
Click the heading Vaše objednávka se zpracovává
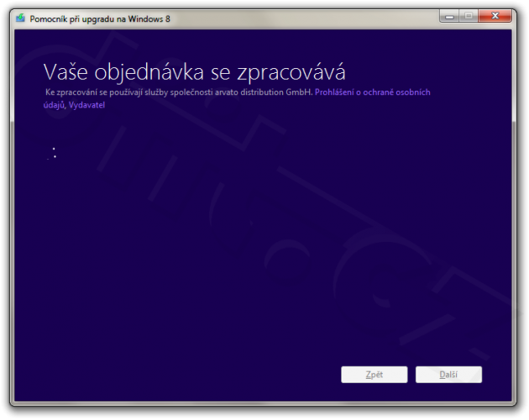[x=195, y=72]
